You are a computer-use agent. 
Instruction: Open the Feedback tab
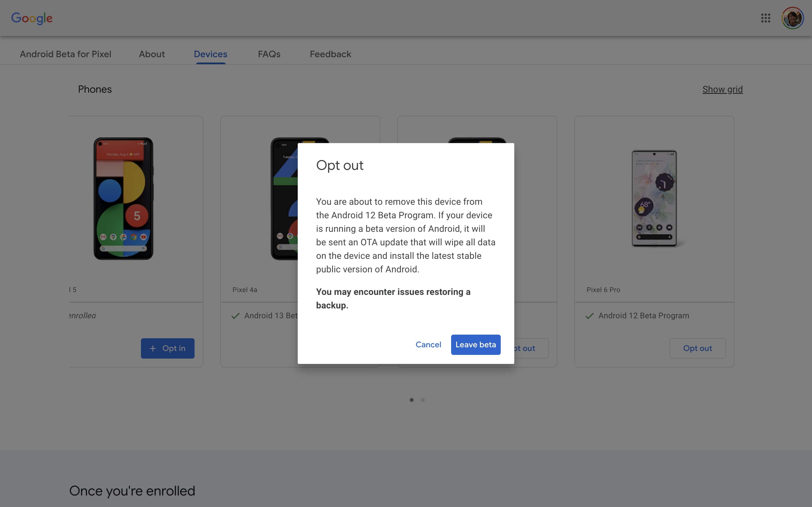[x=330, y=54]
